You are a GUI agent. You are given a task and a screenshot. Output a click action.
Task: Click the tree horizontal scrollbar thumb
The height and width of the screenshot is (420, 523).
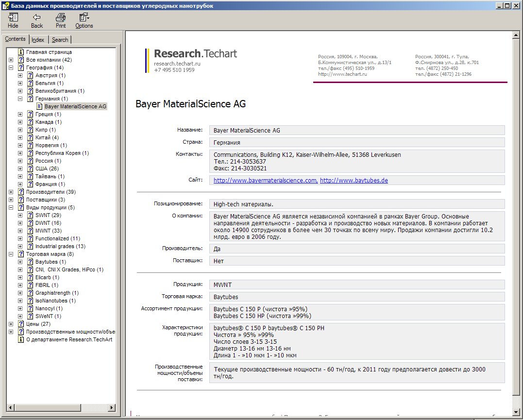point(47,408)
